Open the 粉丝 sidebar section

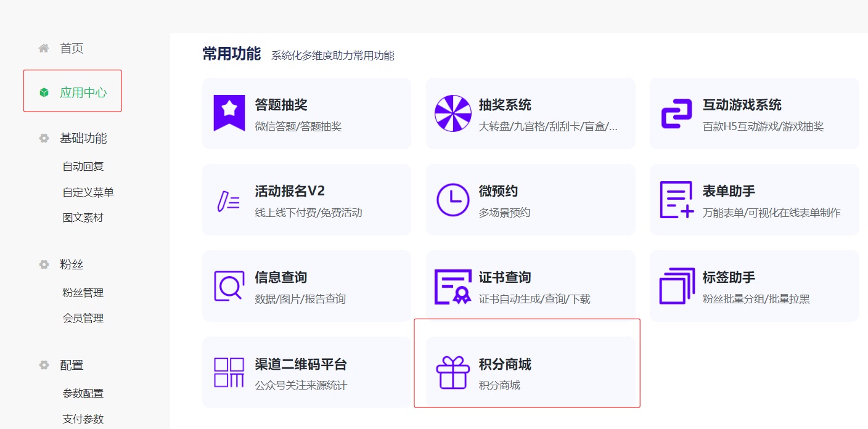coord(72,264)
